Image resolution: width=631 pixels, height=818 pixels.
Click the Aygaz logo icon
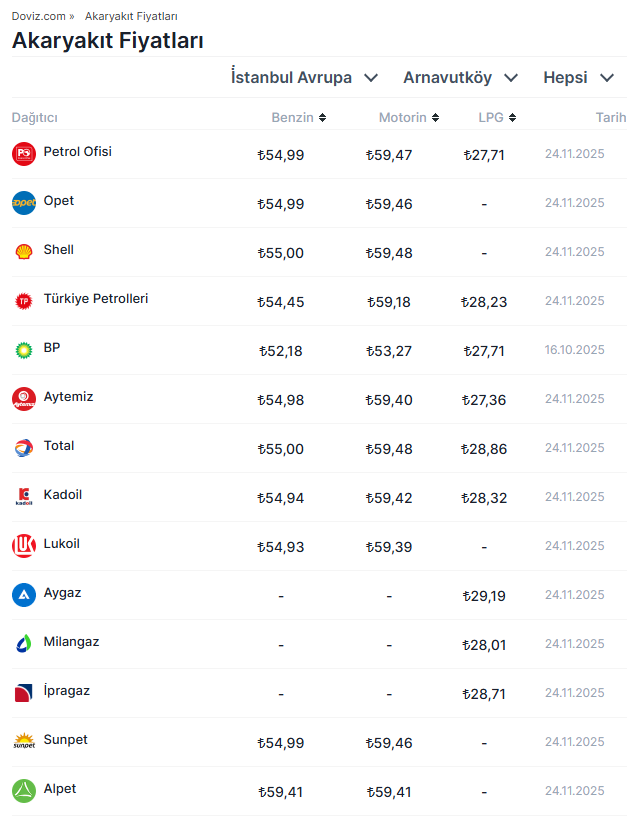pos(24,595)
